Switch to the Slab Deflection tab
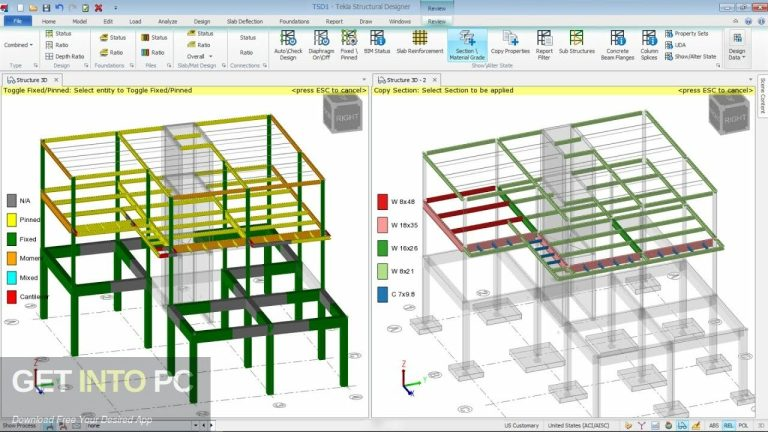The image size is (768, 432). [x=245, y=22]
